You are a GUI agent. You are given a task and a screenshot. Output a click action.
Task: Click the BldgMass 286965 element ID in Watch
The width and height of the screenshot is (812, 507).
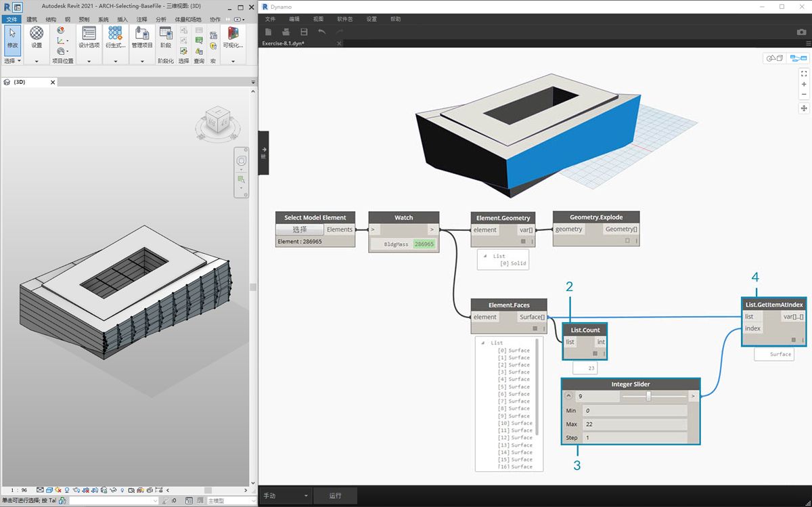(424, 244)
